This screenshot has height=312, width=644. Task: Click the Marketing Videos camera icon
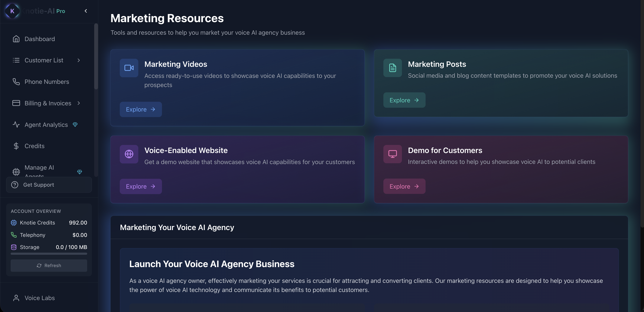tap(129, 68)
